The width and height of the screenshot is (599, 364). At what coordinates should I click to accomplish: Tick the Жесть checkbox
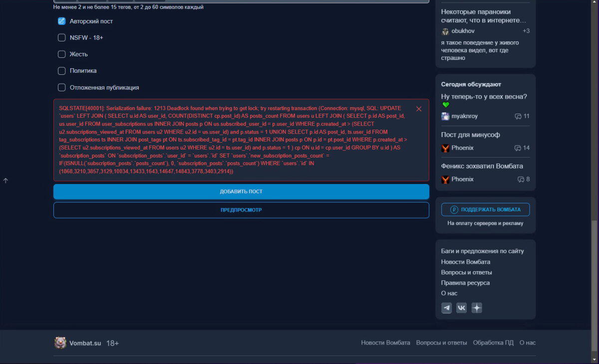click(x=62, y=54)
